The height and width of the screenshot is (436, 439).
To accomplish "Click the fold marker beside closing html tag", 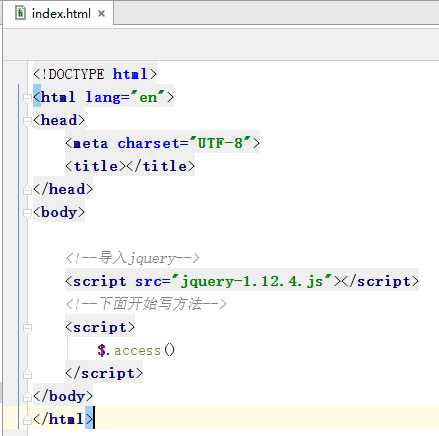I will pos(27,420).
